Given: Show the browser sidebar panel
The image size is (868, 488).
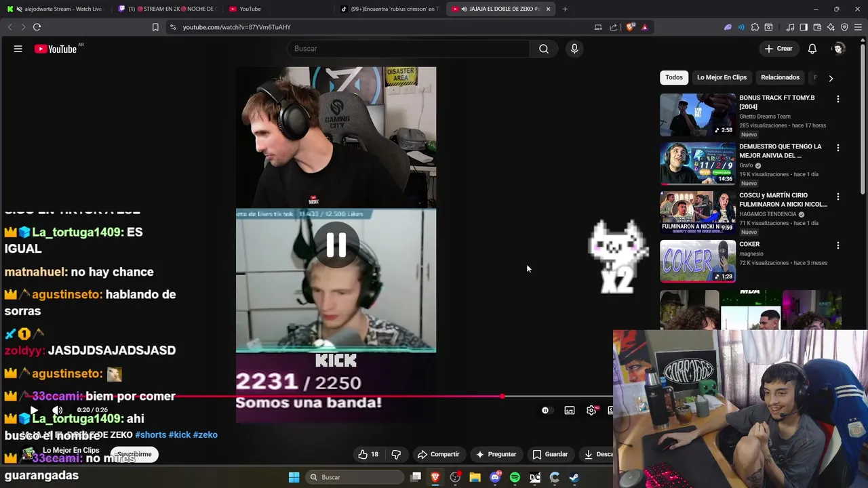Looking at the screenshot, I should click(x=804, y=27).
